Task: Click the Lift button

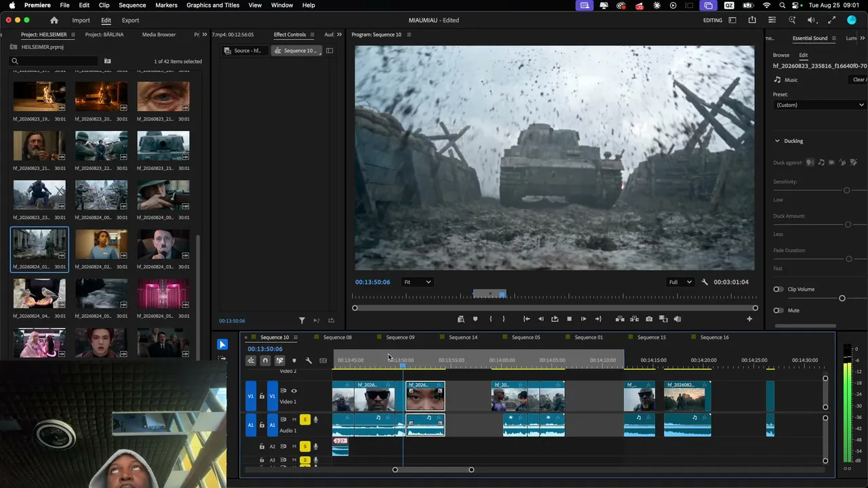Action: tap(620, 319)
